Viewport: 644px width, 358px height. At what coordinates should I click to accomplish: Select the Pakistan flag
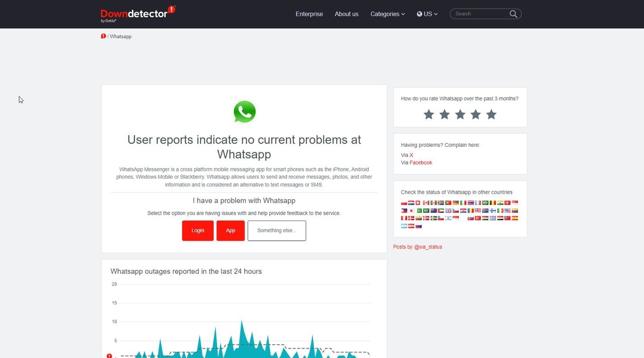pos(419,211)
